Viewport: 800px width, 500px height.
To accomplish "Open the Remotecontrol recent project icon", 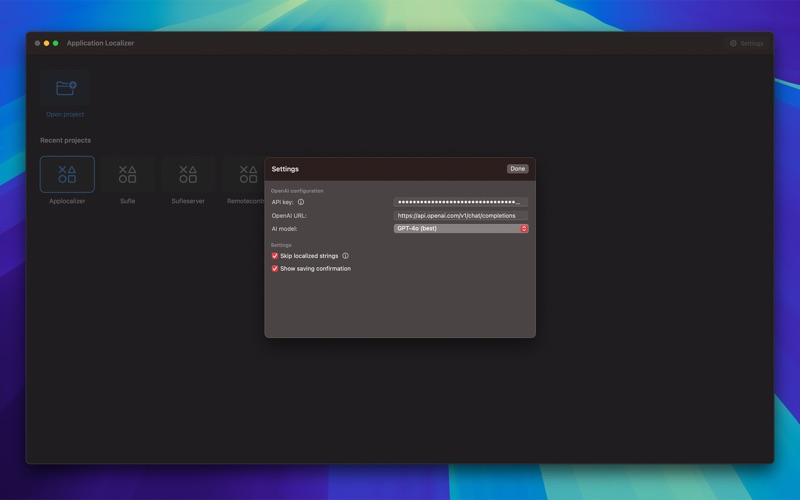I will [x=248, y=174].
